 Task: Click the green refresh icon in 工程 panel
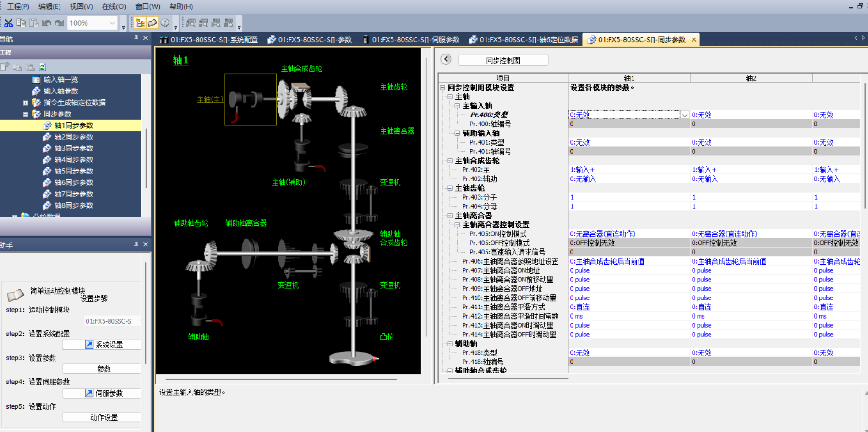click(x=43, y=67)
